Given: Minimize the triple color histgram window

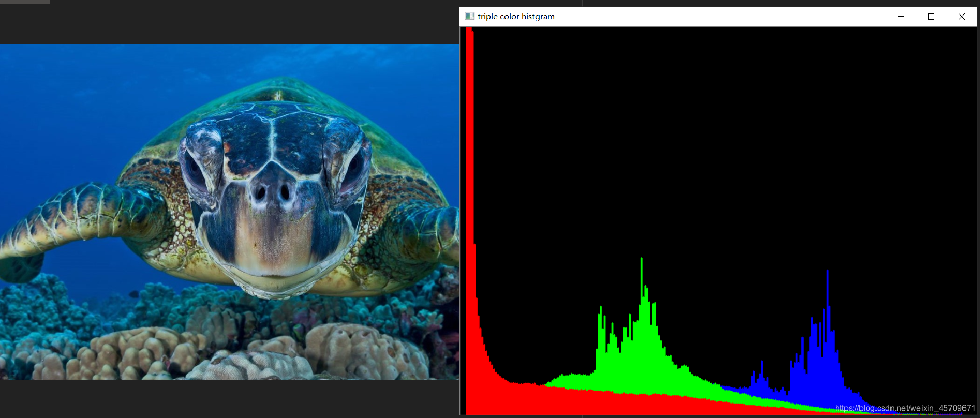Looking at the screenshot, I should coord(901,17).
